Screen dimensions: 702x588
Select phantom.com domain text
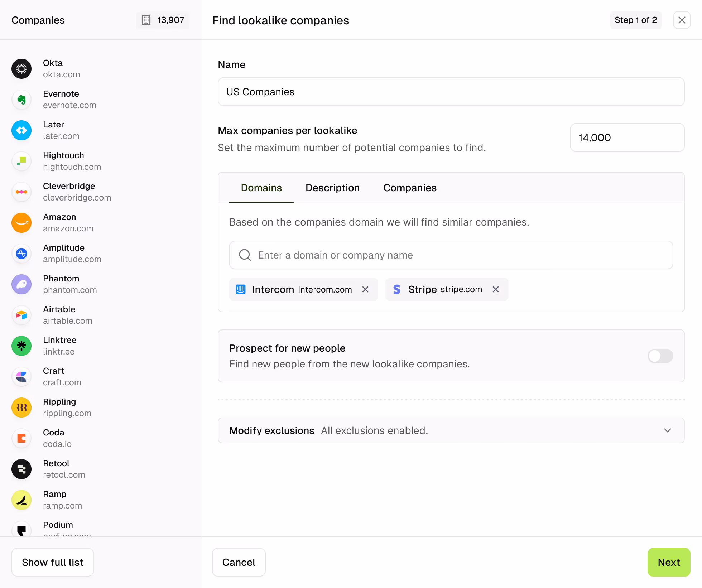(x=70, y=290)
